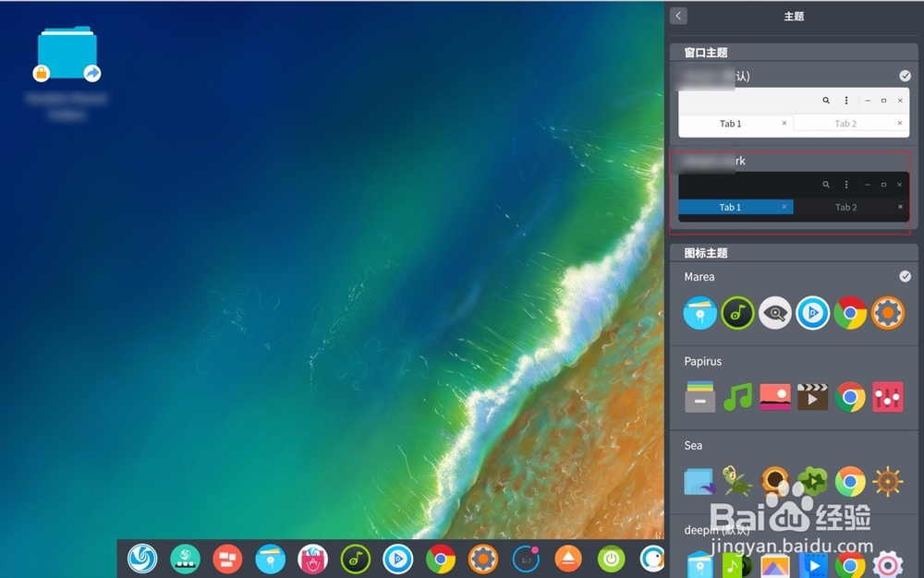This screenshot has height=578, width=924.
Task: Click the red show-desktop dock icon
Action: click(227, 559)
